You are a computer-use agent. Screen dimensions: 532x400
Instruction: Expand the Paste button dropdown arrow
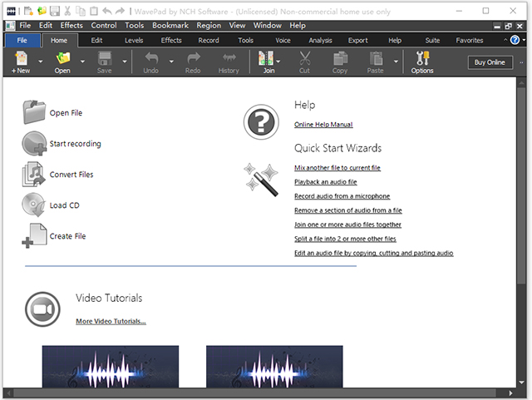(x=396, y=62)
